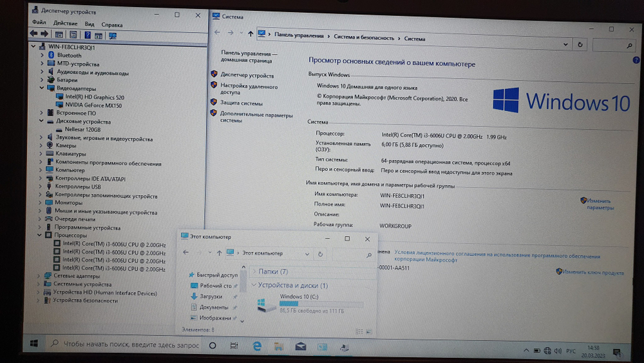Image resolution: width=644 pixels, height=363 pixels.
Task: Open Вид menu in Device Manager
Action: [x=89, y=24]
